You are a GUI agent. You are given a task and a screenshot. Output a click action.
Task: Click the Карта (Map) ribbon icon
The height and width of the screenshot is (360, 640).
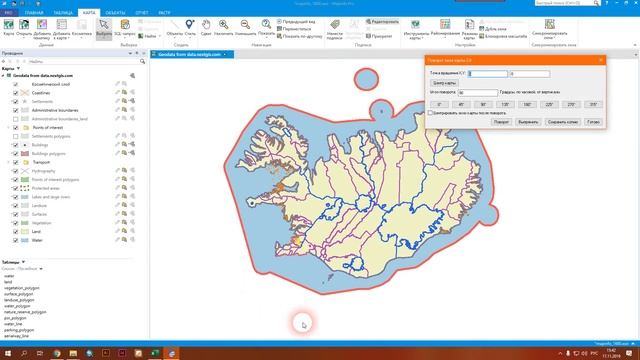(8, 25)
